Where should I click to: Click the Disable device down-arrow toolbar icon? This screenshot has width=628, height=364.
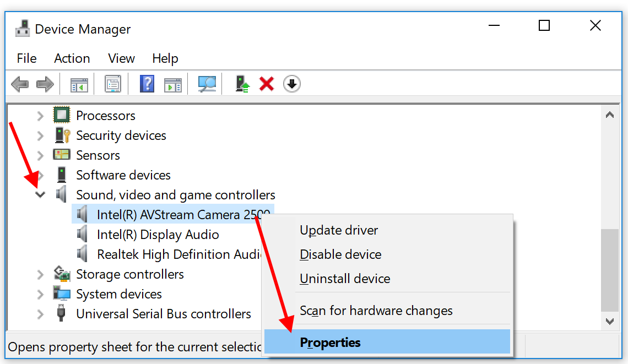tap(291, 84)
